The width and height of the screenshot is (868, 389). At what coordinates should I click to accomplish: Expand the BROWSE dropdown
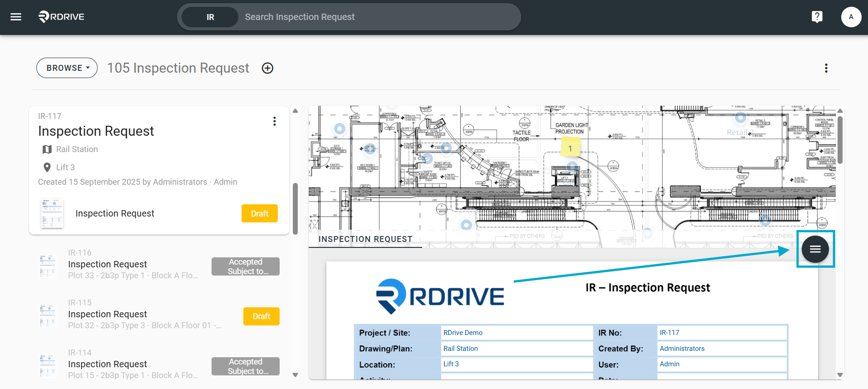[x=67, y=68]
